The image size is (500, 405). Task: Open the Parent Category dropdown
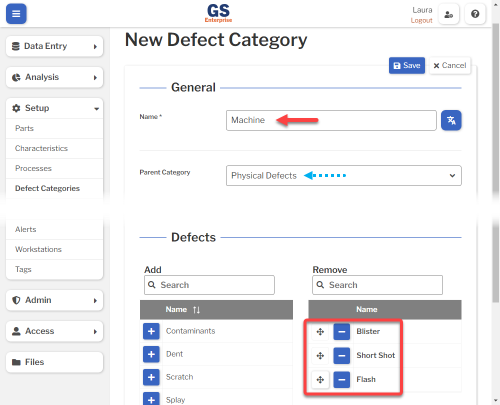pyautogui.click(x=344, y=175)
